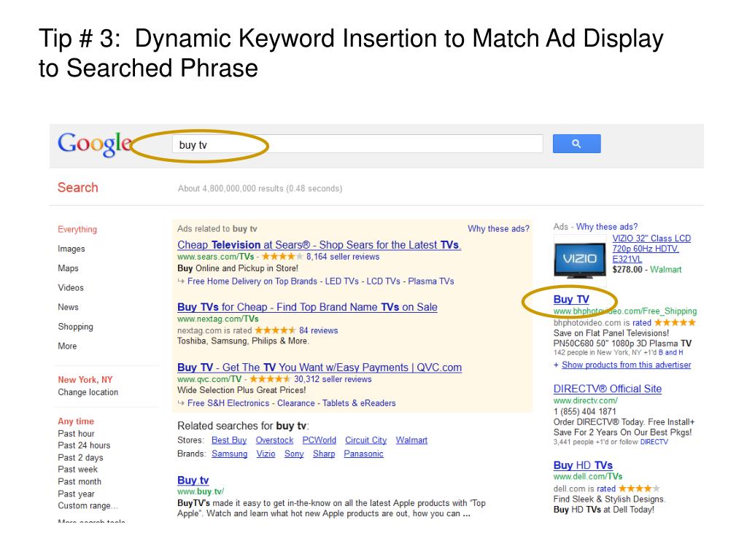The height and width of the screenshot is (560, 747).
Task: Click Circuit City related store
Action: click(366, 440)
